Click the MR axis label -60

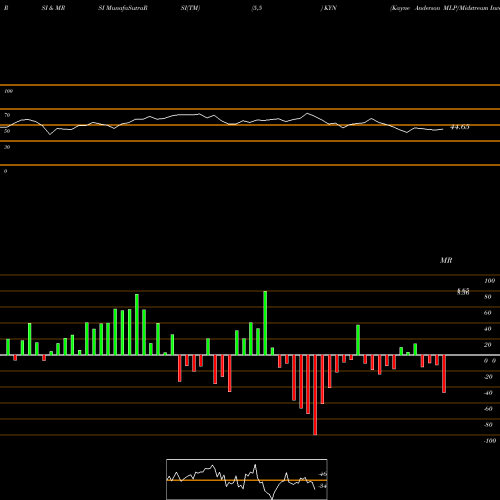tap(488, 409)
